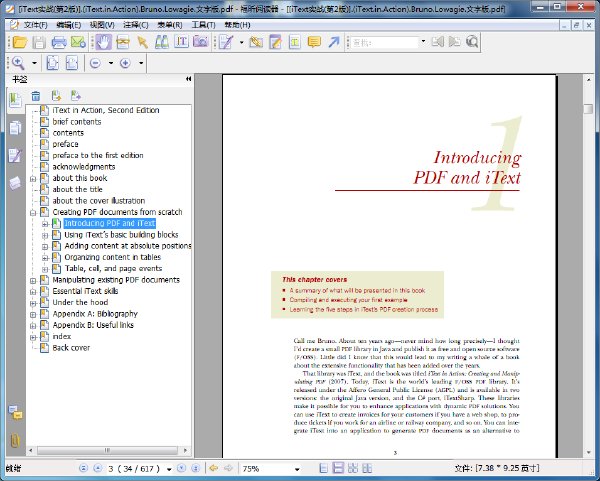Click the Open file folder icon

[x=19, y=42]
